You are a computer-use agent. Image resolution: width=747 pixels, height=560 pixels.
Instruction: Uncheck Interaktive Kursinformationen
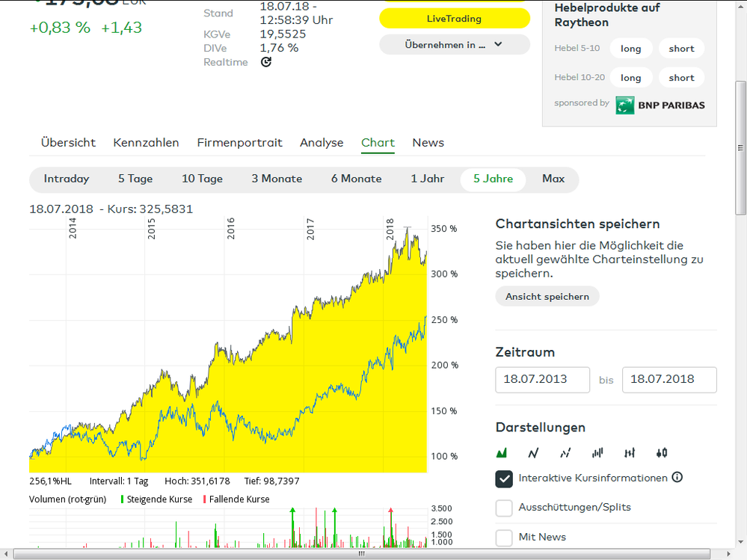[x=503, y=479]
